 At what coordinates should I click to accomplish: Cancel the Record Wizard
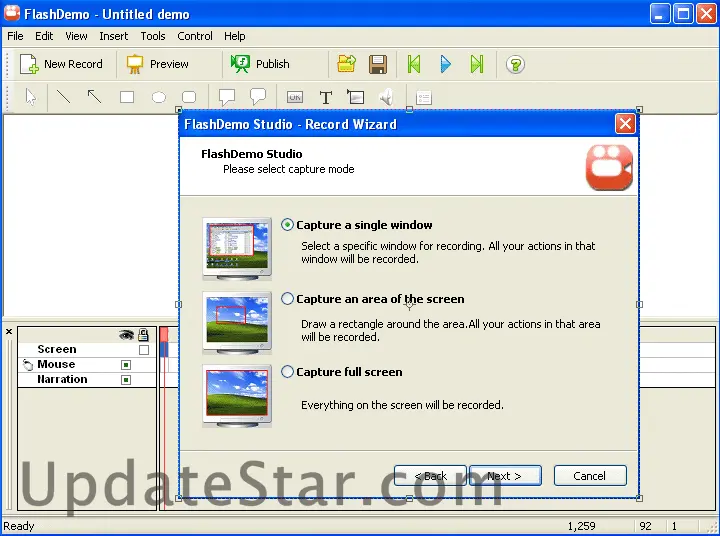tap(590, 476)
